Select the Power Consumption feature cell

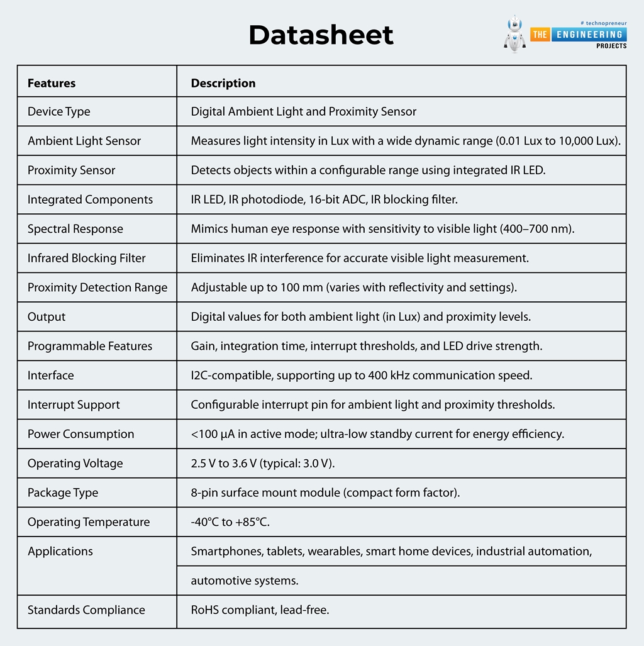(80, 434)
